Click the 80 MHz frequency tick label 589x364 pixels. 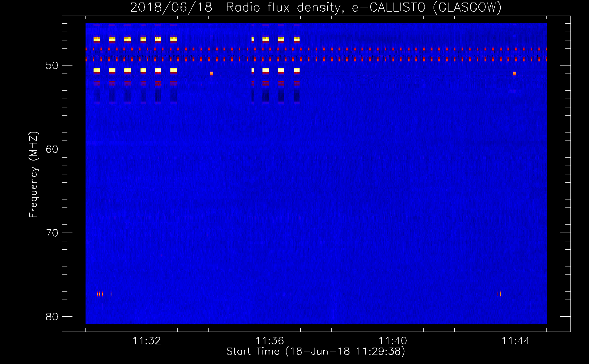(x=52, y=317)
